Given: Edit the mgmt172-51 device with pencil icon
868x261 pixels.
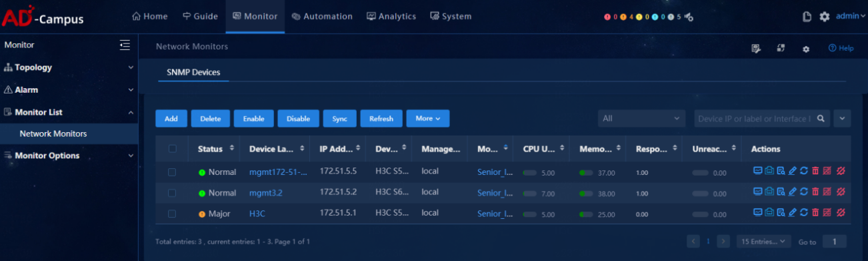Looking at the screenshot, I should tap(792, 172).
